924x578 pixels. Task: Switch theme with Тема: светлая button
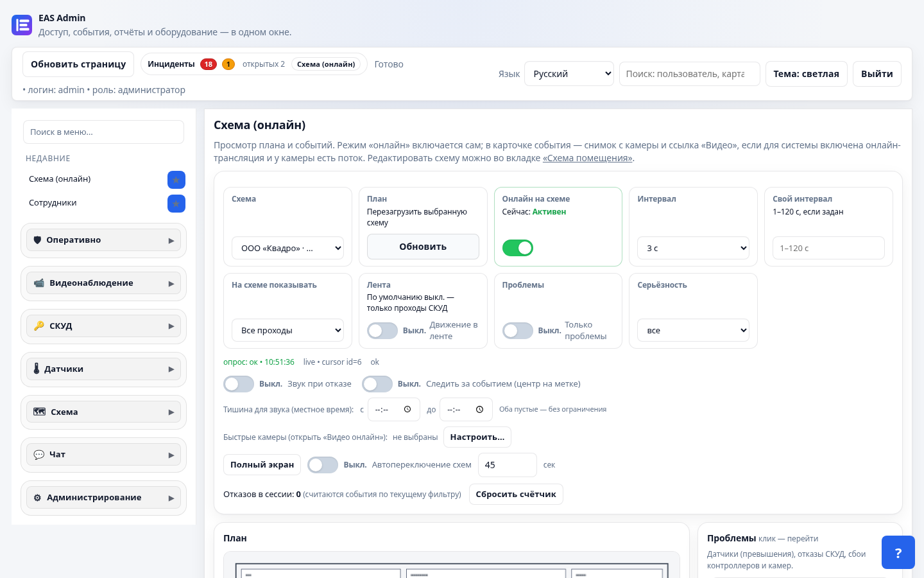[807, 74]
